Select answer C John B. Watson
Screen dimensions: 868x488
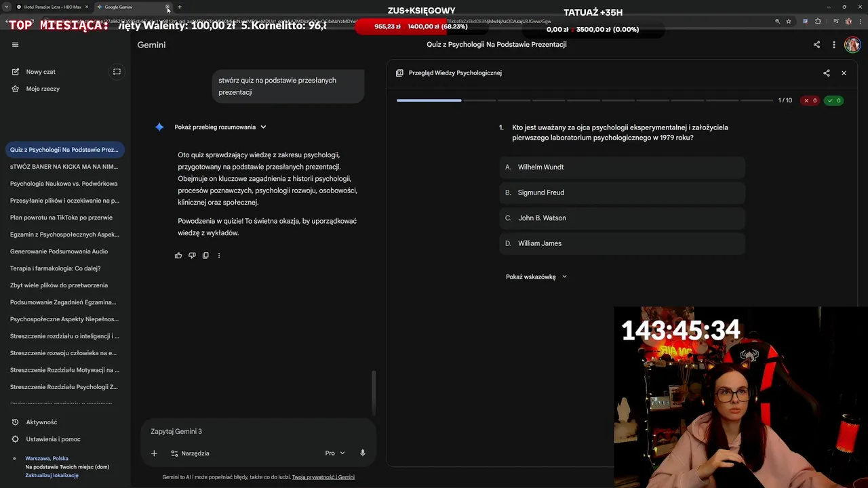coord(622,218)
